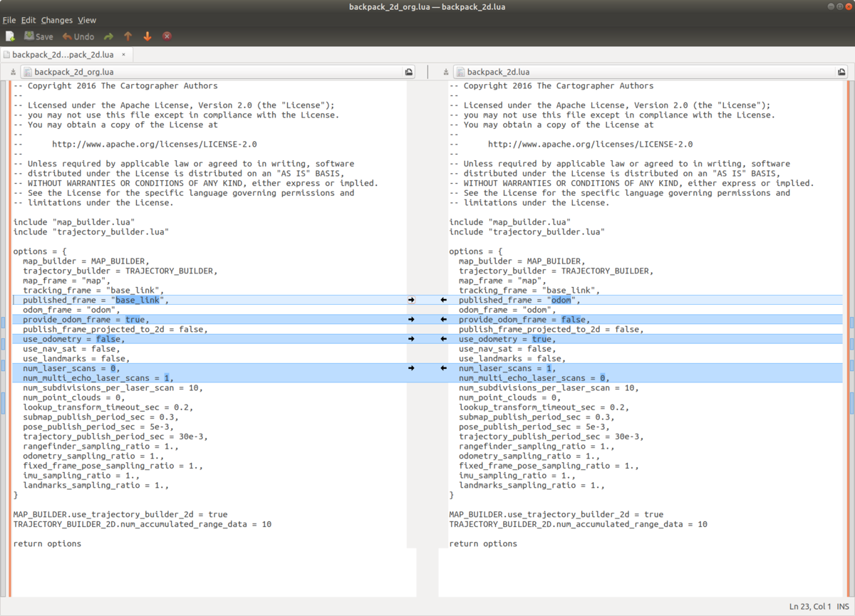855x616 pixels.
Task: Click save icon beside backpack_2d.lua file chooser
Action: pyautogui.click(x=446, y=72)
